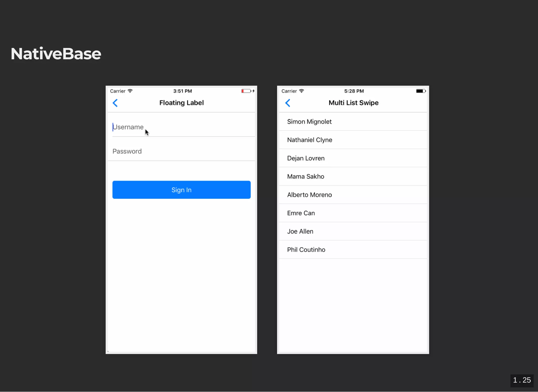Select Joe Allen in the list
538x392 pixels.
point(353,231)
